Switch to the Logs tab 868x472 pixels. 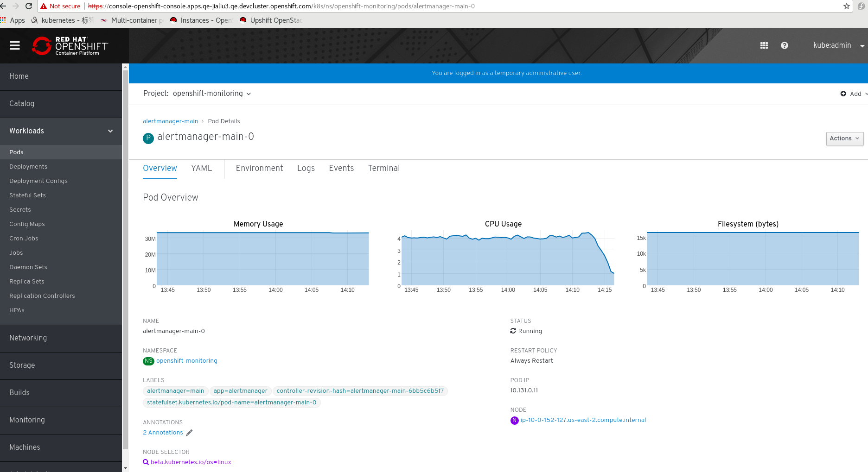click(x=306, y=168)
